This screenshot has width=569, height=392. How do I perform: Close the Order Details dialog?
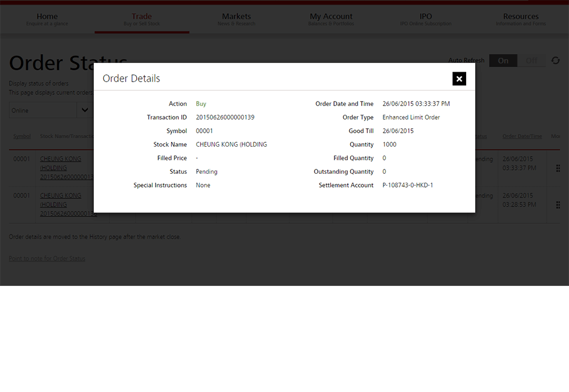(459, 79)
